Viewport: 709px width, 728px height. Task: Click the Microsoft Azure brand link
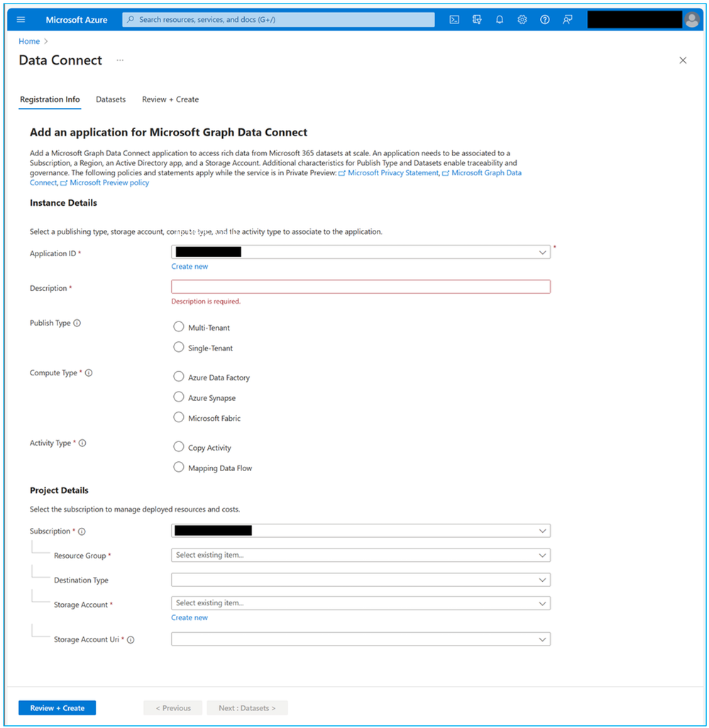(77, 19)
